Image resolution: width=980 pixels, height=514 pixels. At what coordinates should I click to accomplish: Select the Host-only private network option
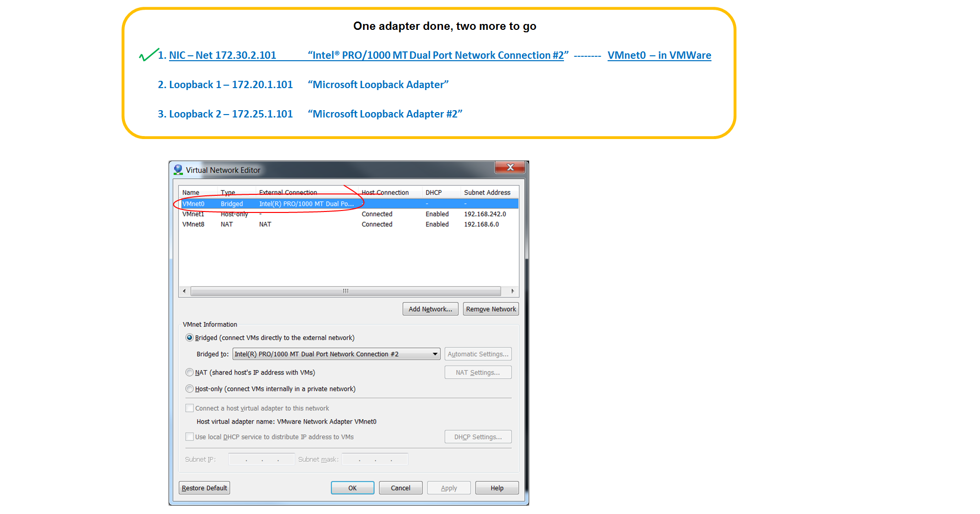(189, 388)
